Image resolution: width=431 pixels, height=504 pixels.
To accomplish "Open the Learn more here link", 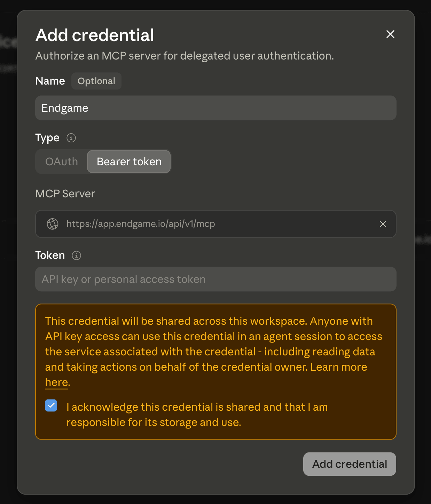I will pos(56,382).
